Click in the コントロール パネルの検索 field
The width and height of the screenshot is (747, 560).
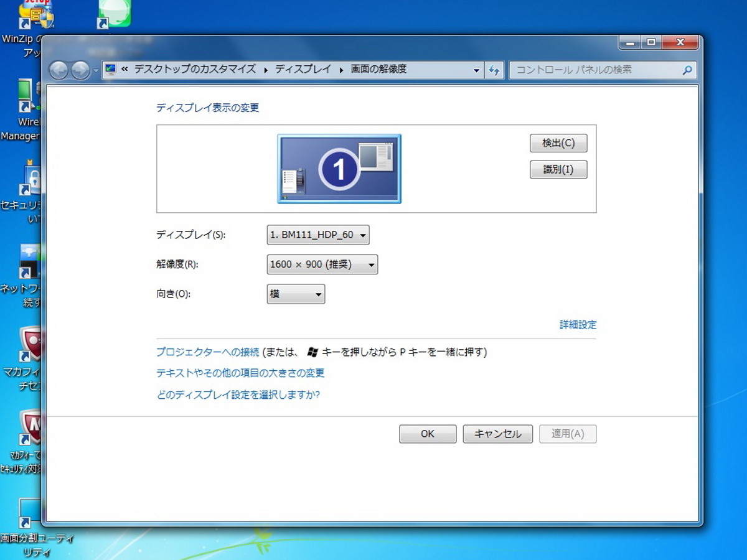point(594,70)
